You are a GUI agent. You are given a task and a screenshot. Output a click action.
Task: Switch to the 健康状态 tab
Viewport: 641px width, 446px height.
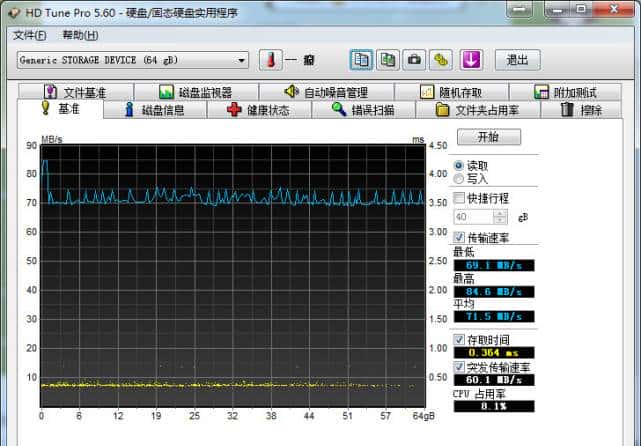tap(259, 110)
